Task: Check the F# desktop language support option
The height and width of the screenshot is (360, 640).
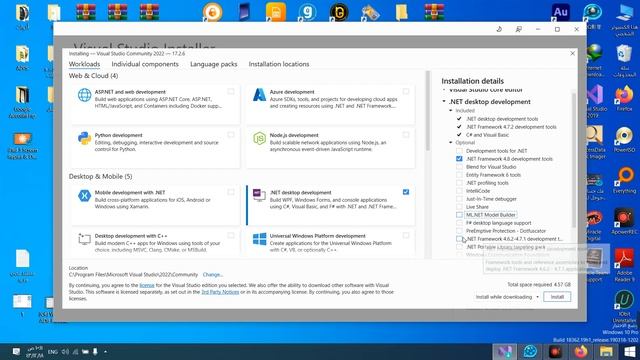Action: point(459,223)
